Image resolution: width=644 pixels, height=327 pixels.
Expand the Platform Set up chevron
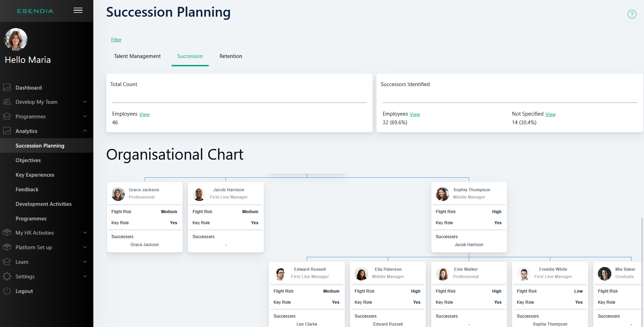pos(85,247)
